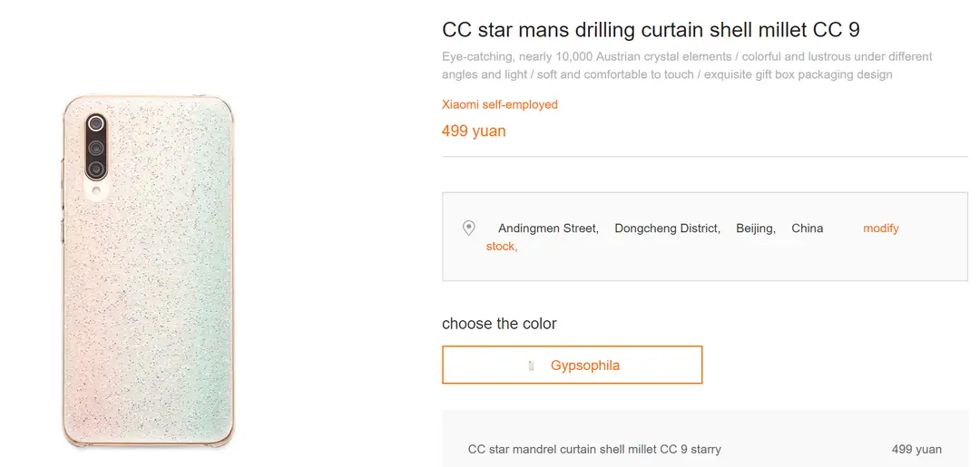Click the tiny phone swatch beside Gypsophila
The image size is (980, 467).
click(x=531, y=365)
